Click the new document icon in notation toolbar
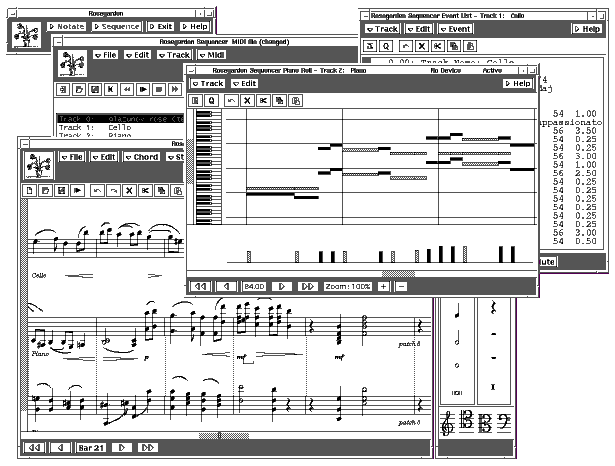This screenshot has width=615, height=466. pyautogui.click(x=29, y=191)
